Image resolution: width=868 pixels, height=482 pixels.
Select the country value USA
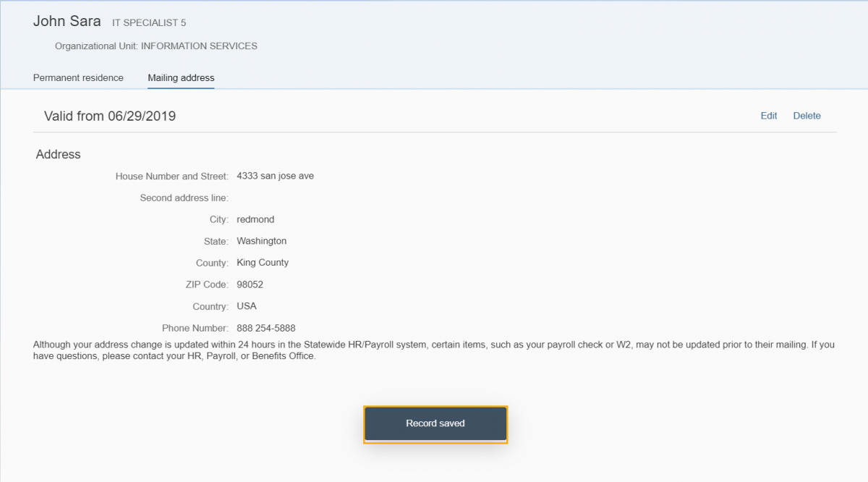coord(247,306)
